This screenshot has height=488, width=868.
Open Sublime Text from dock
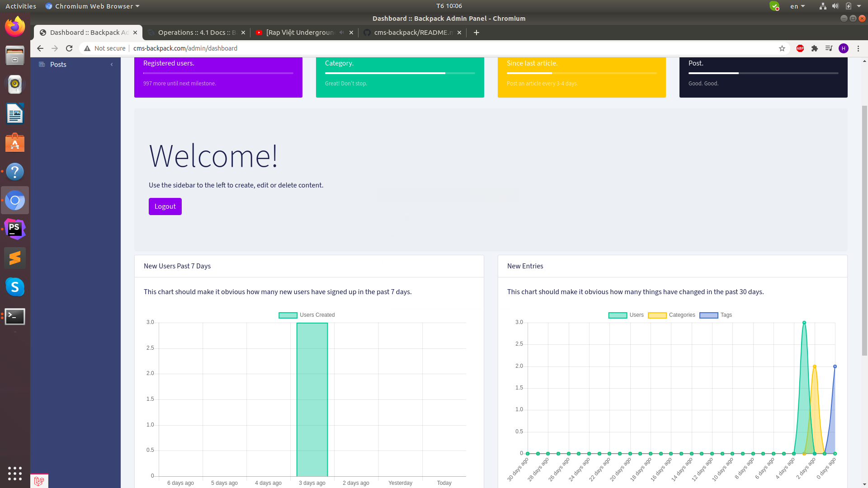(15, 258)
